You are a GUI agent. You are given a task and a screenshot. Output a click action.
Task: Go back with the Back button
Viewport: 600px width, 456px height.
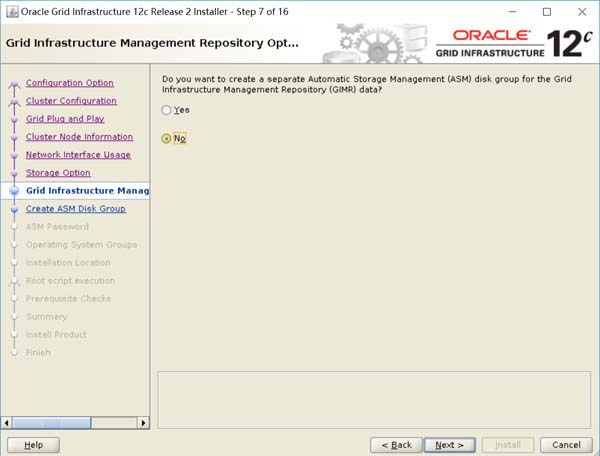click(x=396, y=445)
